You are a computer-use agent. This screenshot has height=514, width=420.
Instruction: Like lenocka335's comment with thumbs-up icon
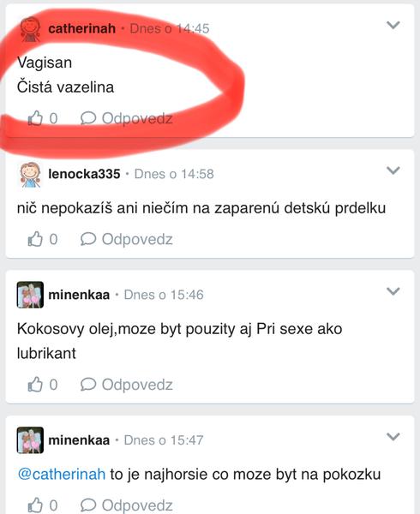[x=35, y=239]
